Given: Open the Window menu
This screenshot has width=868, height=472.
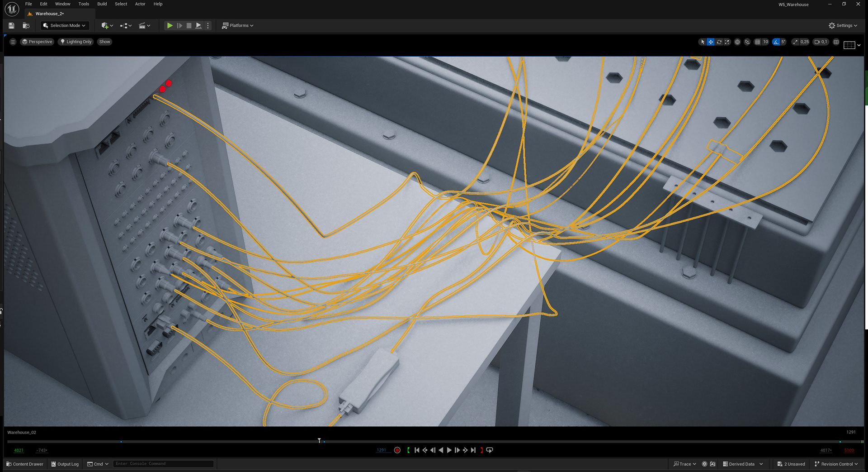Looking at the screenshot, I should coord(63,4).
